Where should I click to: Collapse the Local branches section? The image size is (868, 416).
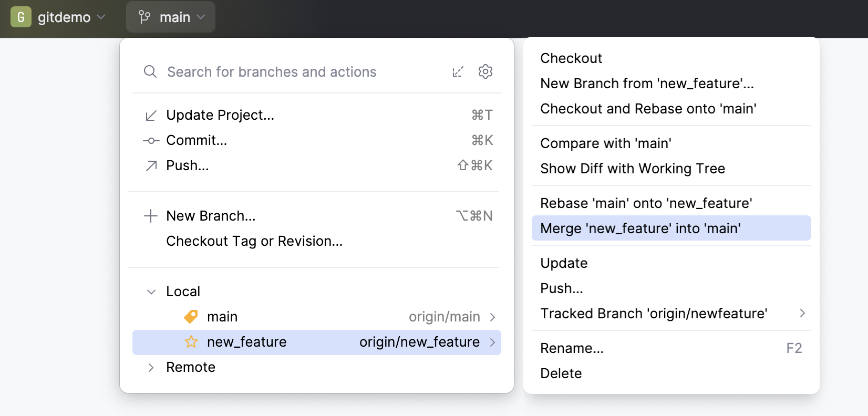[151, 292]
